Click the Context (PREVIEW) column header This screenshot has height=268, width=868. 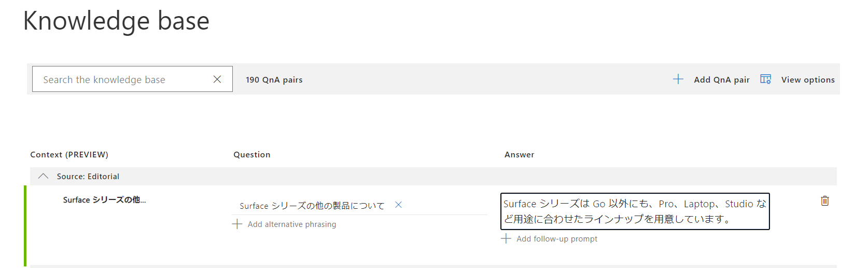pyautogui.click(x=69, y=155)
